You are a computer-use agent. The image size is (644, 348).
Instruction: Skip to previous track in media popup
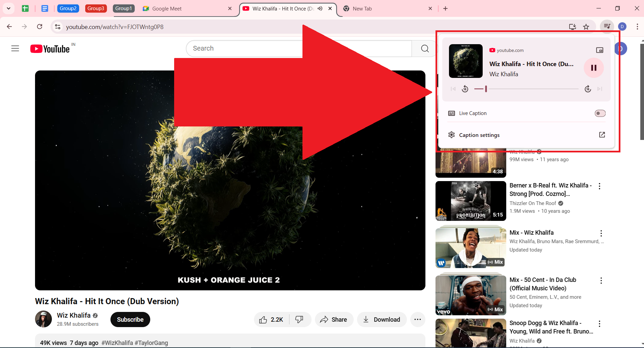(x=453, y=89)
